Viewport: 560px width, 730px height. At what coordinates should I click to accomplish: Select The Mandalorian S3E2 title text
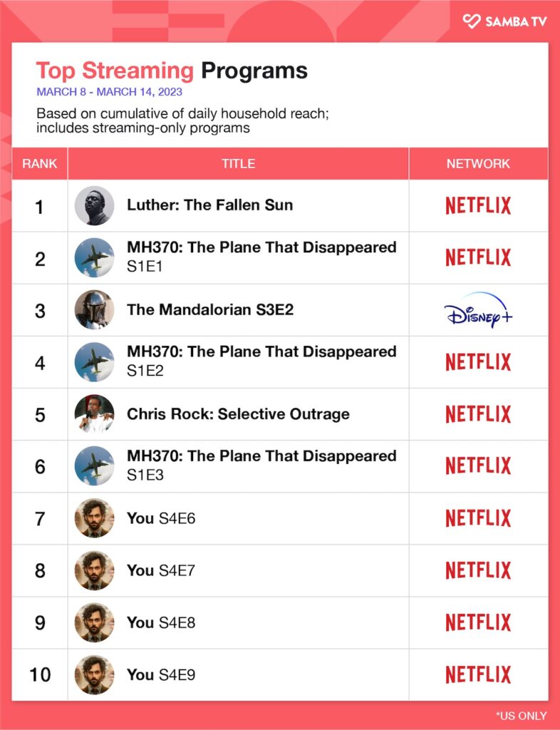(x=209, y=309)
